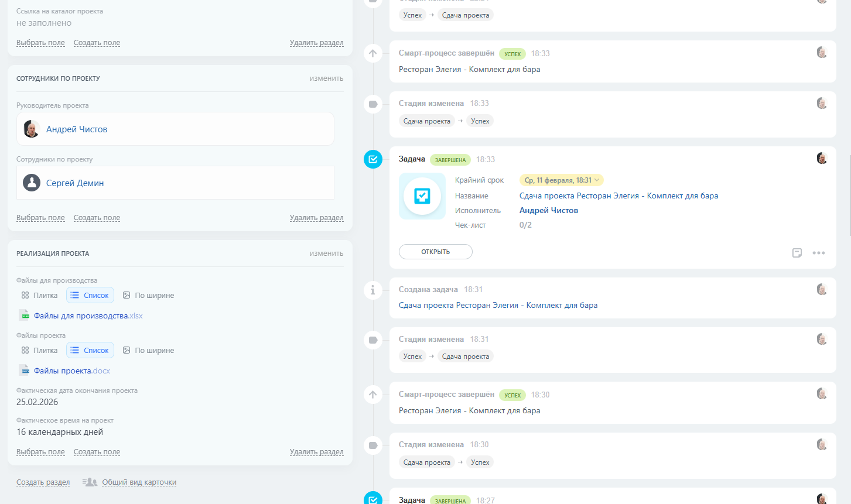Click the completed task timeline checkmark icon
The image size is (851, 504).
(x=373, y=159)
